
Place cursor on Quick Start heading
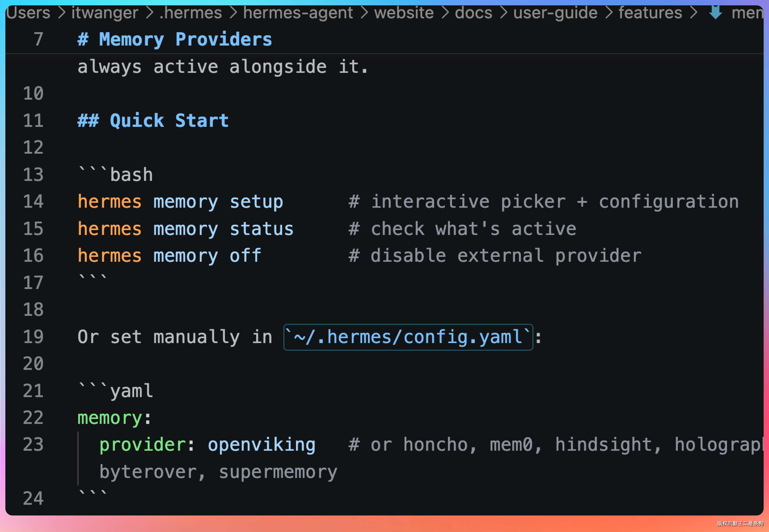click(169, 120)
